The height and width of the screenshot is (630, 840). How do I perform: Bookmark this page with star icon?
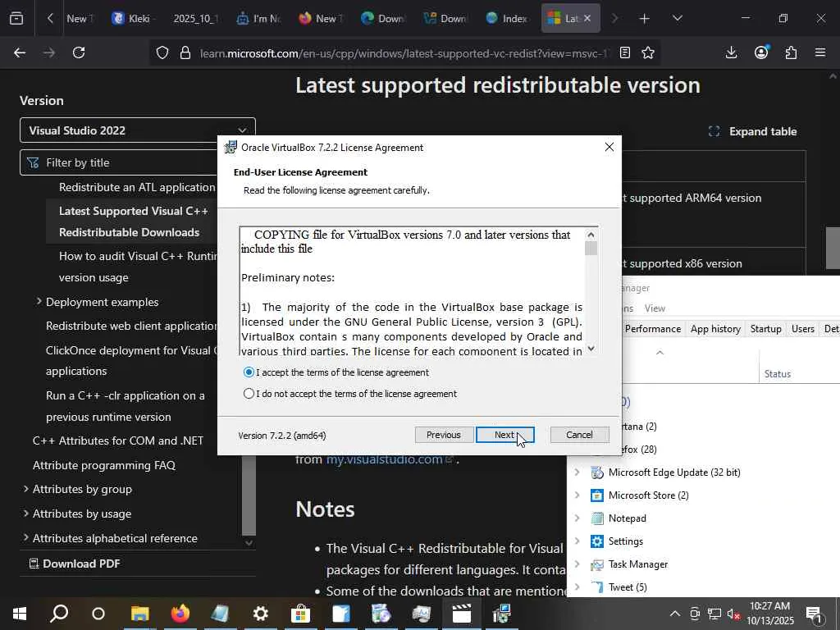[648, 52]
